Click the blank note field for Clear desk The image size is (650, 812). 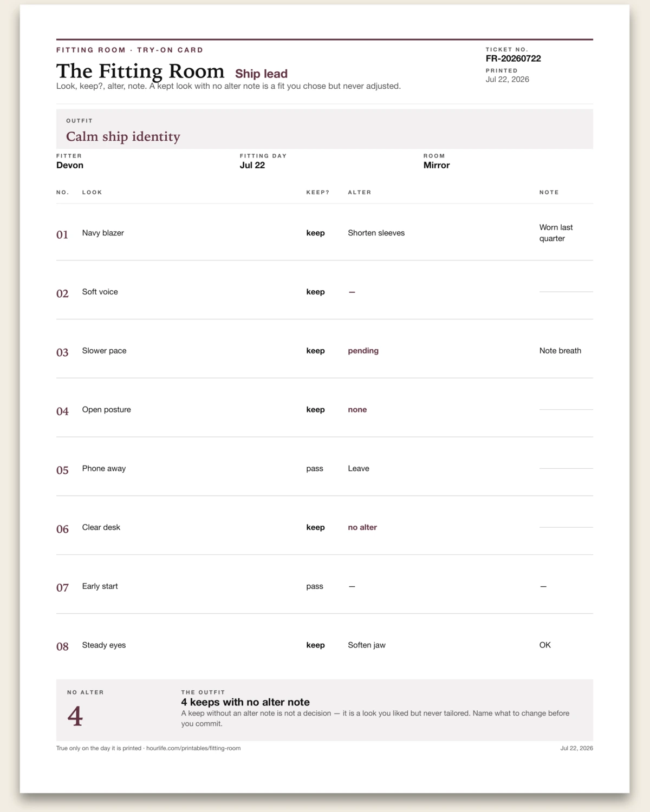pos(566,527)
